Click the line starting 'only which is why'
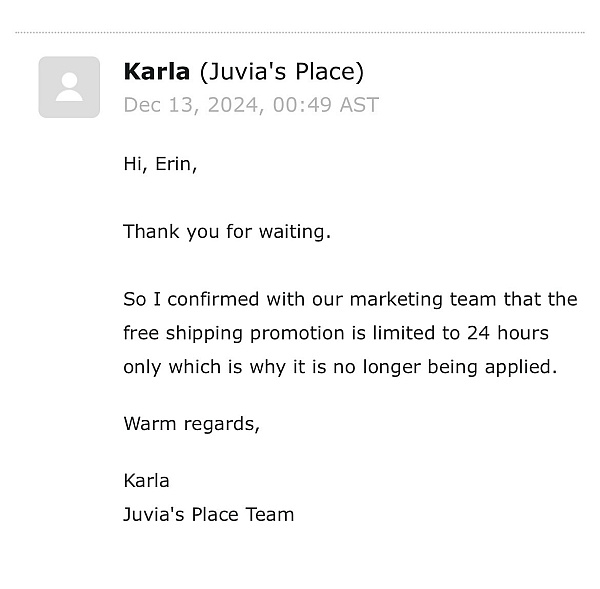This screenshot has height=589, width=600. (x=340, y=367)
